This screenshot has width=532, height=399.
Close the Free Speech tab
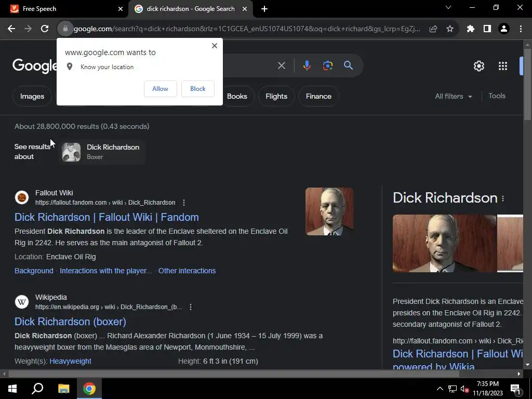[x=120, y=9]
